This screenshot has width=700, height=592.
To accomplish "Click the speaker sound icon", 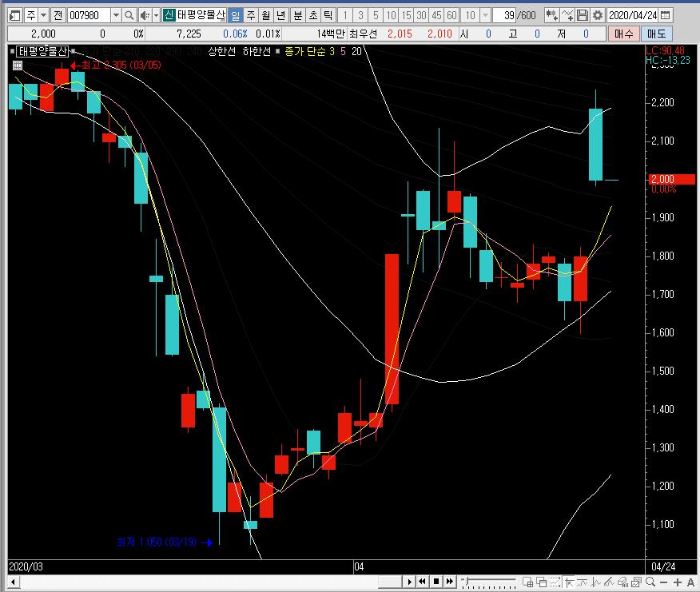I will [x=144, y=16].
